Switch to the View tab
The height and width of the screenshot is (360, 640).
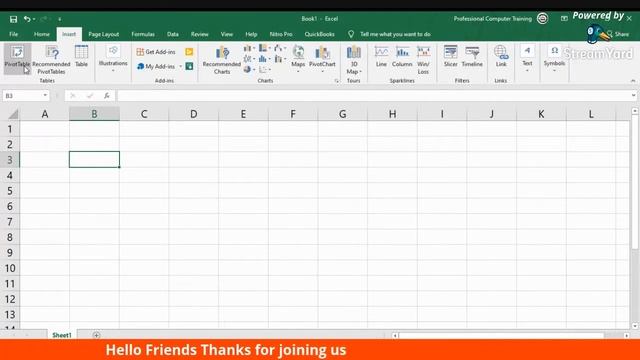point(227,34)
